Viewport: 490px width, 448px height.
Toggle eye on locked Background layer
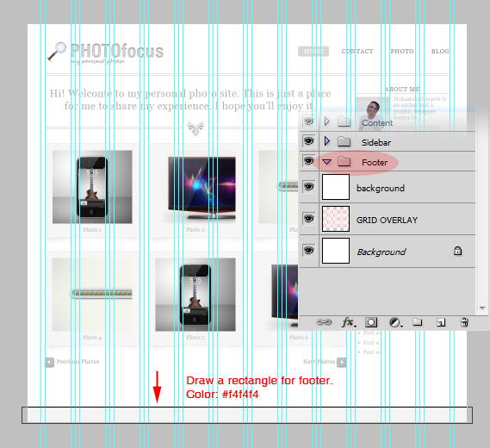309,251
